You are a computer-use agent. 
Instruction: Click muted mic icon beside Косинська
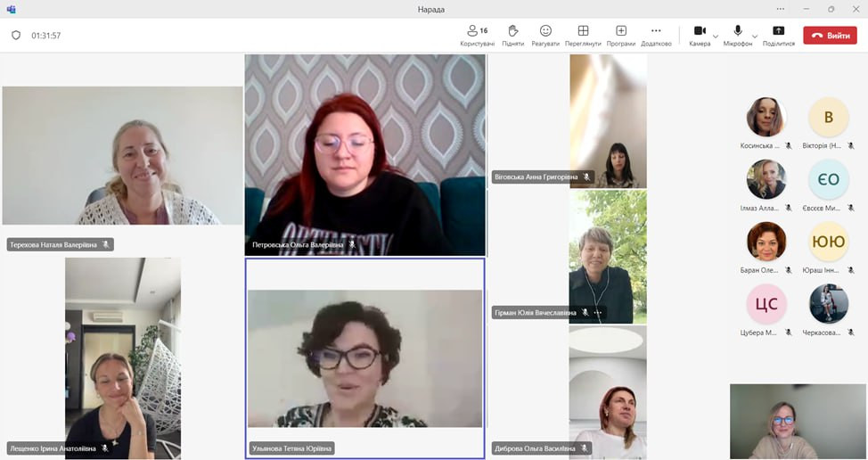click(x=789, y=146)
